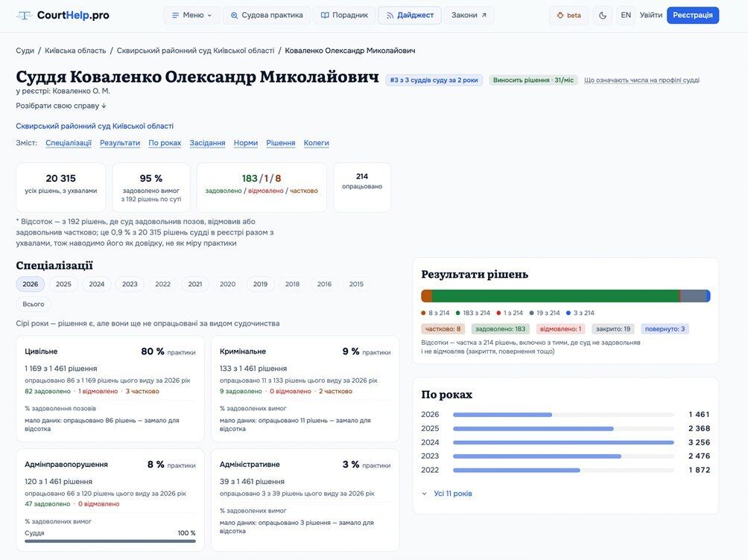Go to Суди breadcrumb
This screenshot has width=748, height=560.
(x=25, y=51)
